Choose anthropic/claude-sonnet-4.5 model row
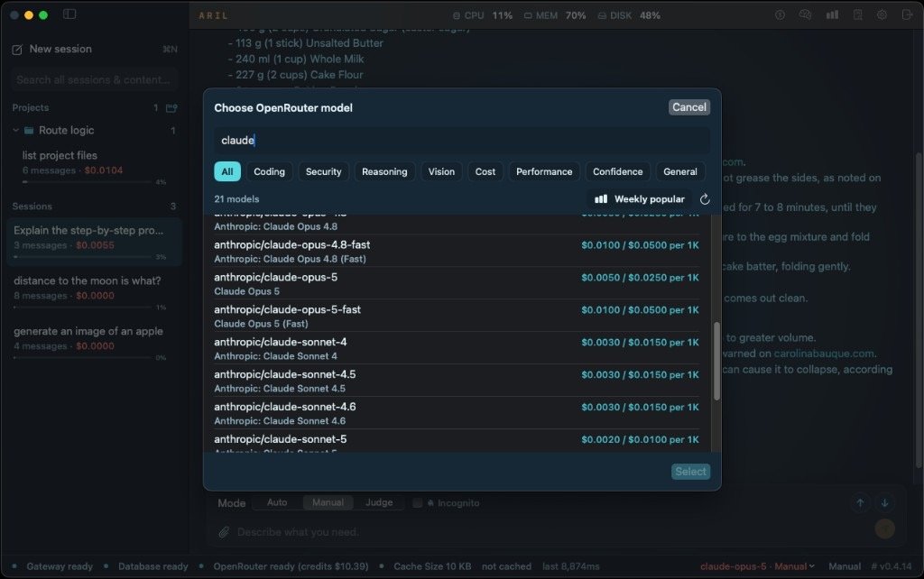This screenshot has width=924, height=579. tap(457, 381)
